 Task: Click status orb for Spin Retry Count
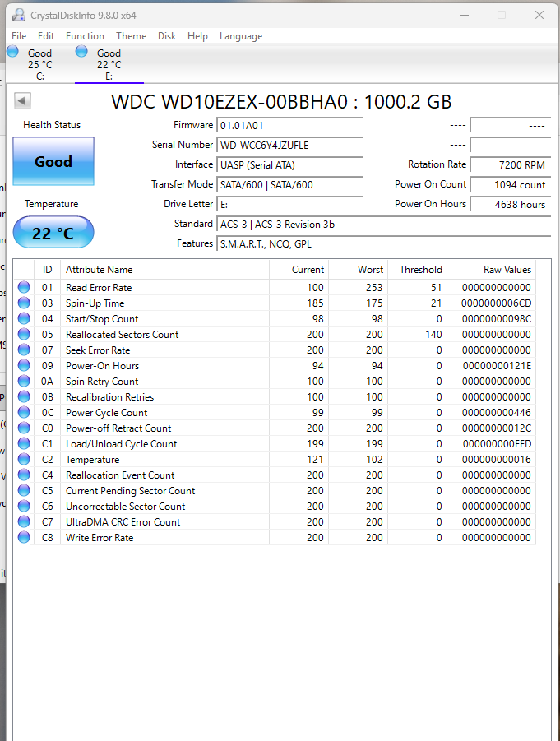pos(24,381)
